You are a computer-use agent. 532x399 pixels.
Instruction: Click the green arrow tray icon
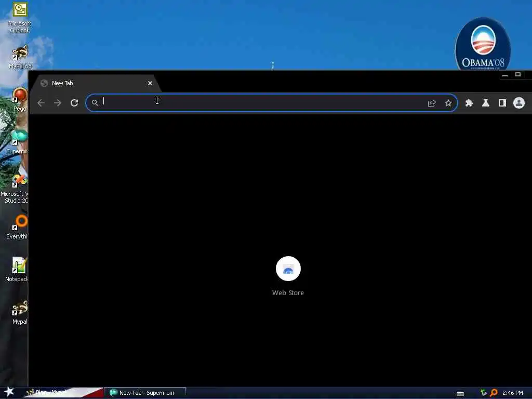pyautogui.click(x=484, y=393)
